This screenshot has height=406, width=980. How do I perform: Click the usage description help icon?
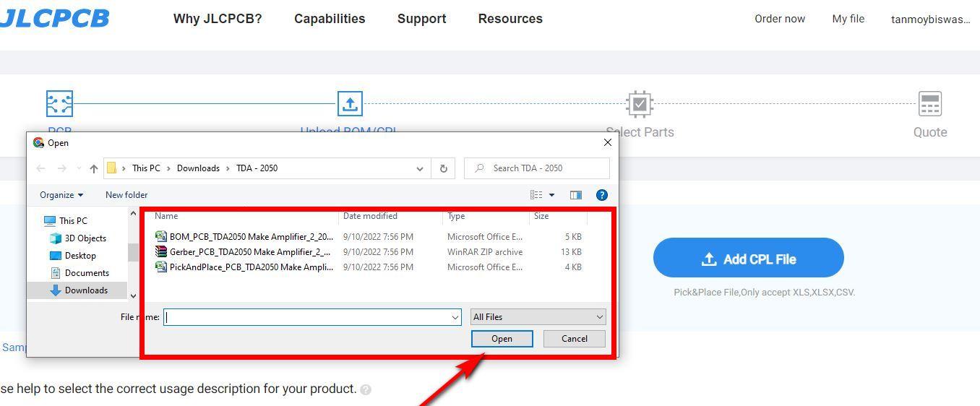click(366, 389)
